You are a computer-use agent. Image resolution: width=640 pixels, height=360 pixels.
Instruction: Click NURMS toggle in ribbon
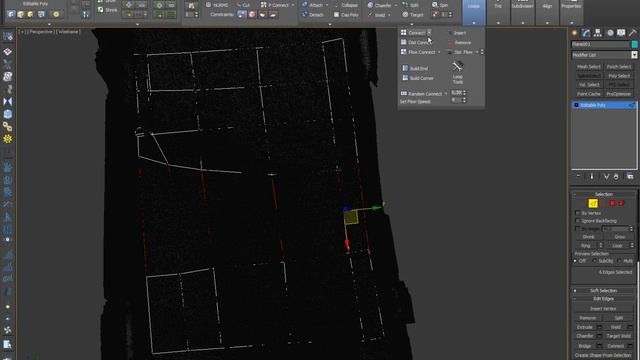tap(217, 5)
